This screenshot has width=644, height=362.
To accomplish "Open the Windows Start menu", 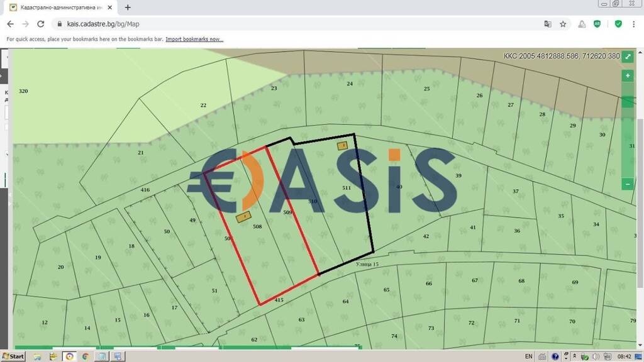I will 13,356.
